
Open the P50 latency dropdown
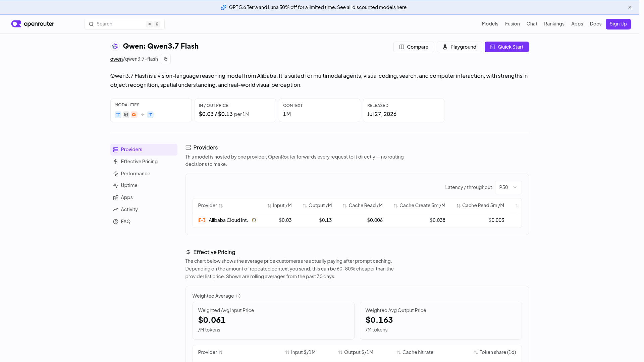coord(508,187)
